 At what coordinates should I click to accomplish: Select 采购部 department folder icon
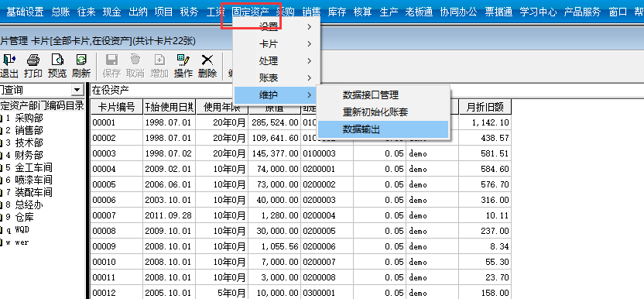(2, 119)
